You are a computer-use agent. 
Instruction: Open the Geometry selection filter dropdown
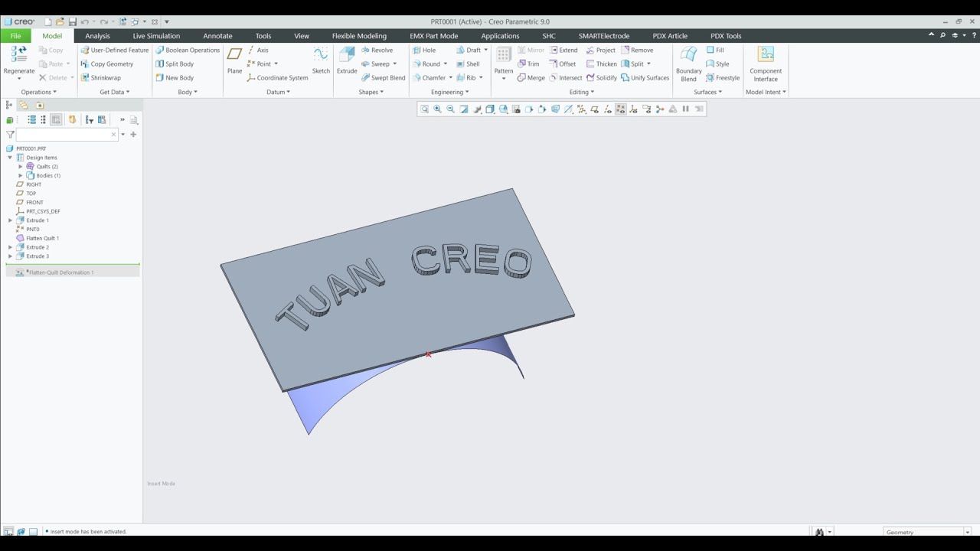tap(967, 532)
